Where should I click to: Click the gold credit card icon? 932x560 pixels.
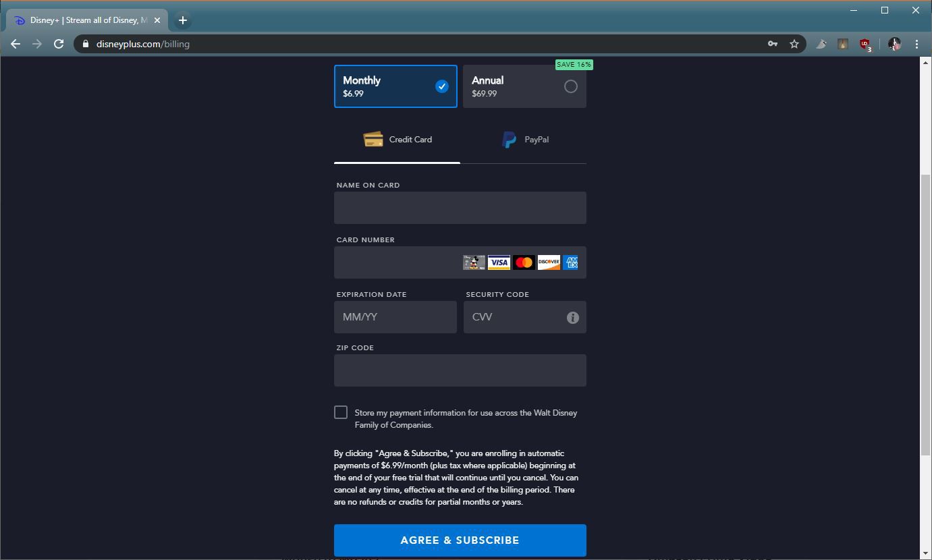(373, 139)
